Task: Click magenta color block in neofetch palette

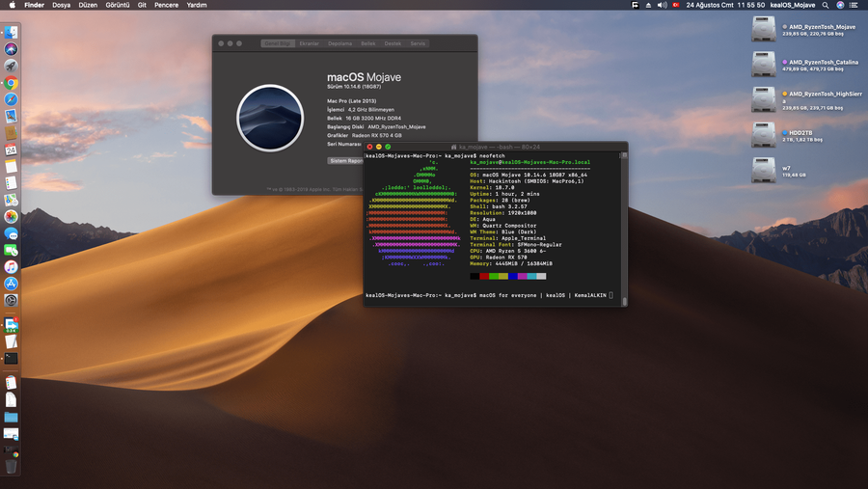Action: click(522, 276)
